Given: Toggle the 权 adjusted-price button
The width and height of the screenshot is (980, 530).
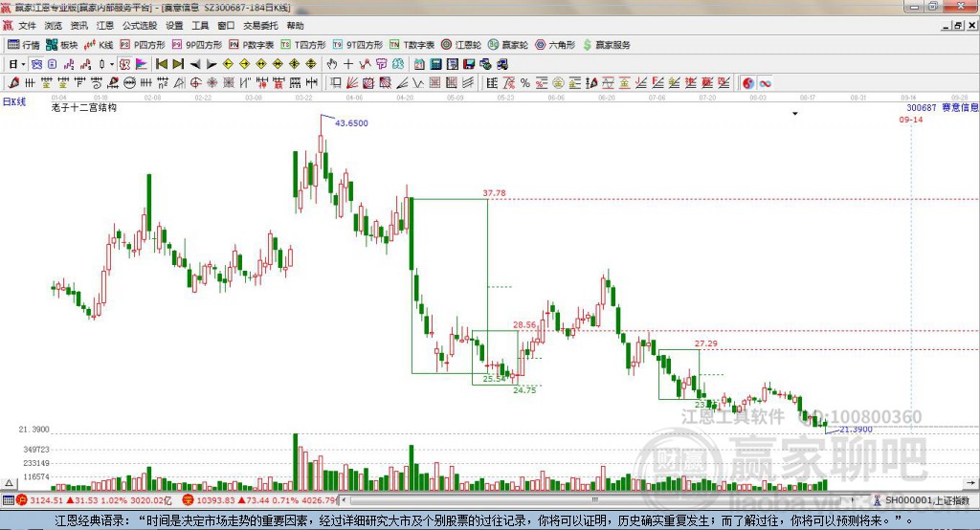Looking at the screenshot, I should point(124,64).
